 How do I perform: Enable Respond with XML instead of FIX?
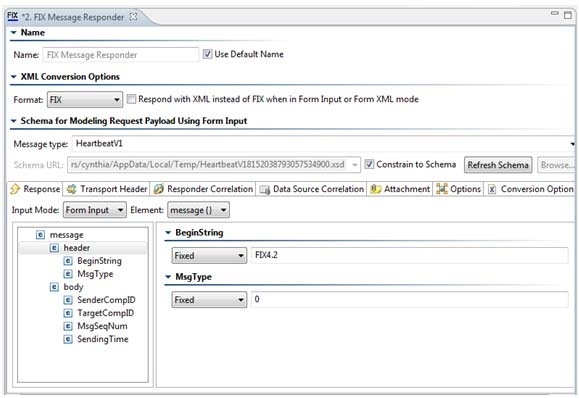(x=131, y=99)
